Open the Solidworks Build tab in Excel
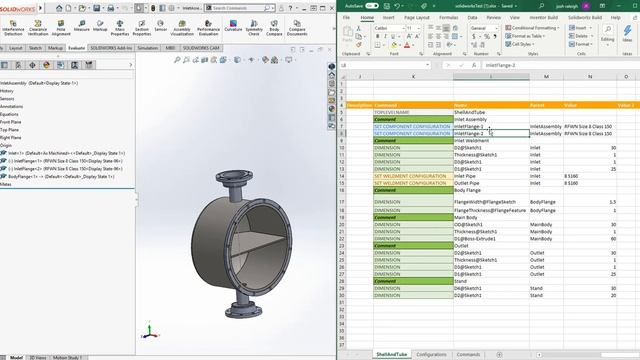This screenshot has height=360, width=640. 584,18
